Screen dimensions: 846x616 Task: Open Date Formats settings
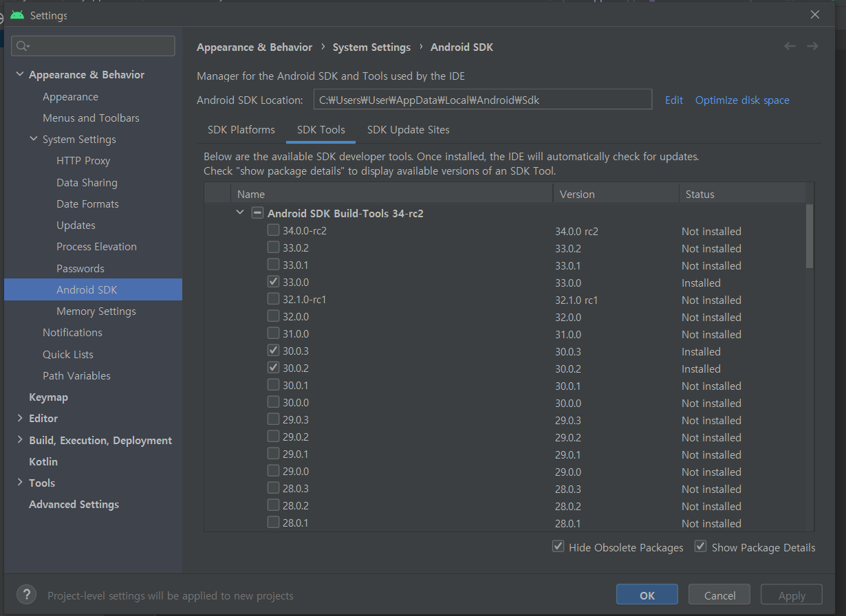pyautogui.click(x=87, y=203)
